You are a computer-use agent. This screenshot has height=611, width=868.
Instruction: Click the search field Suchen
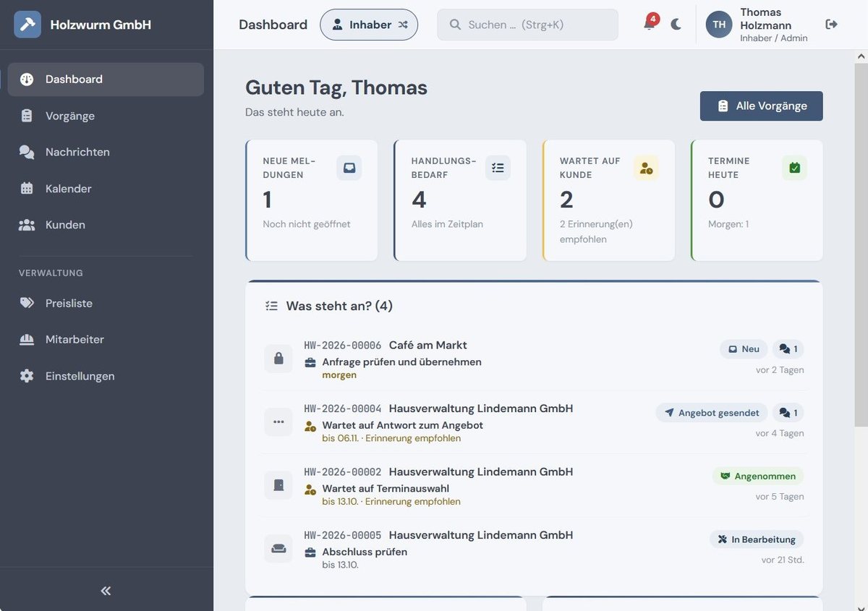click(527, 25)
